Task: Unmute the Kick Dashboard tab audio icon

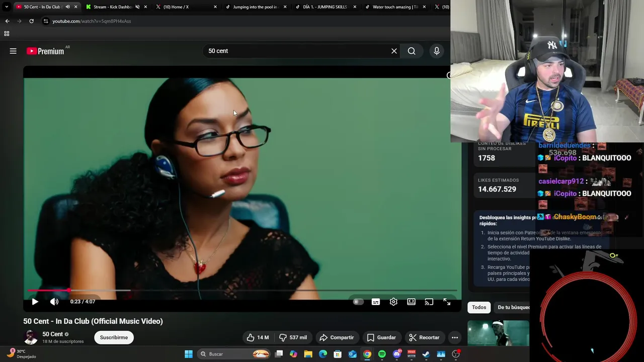Action: (x=137, y=7)
